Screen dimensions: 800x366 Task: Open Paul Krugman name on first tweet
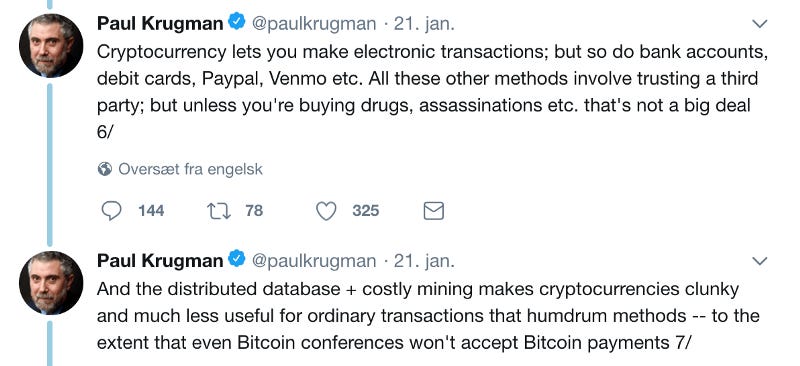[x=160, y=23]
